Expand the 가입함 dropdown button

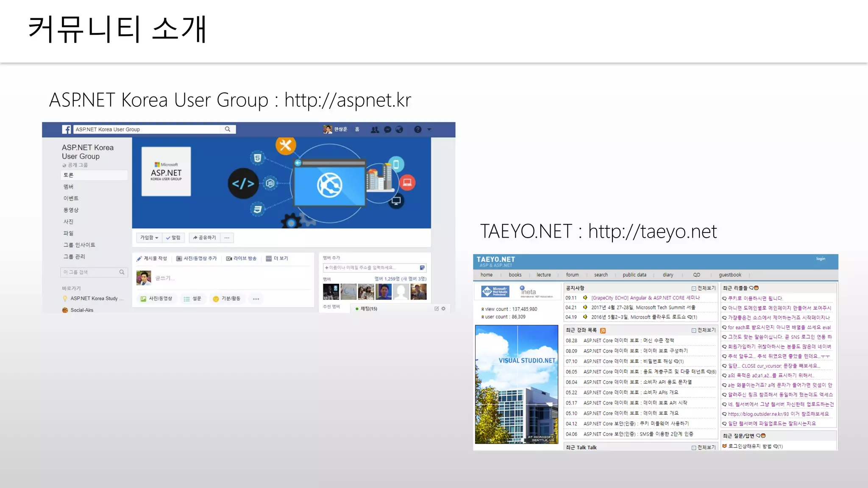point(149,238)
